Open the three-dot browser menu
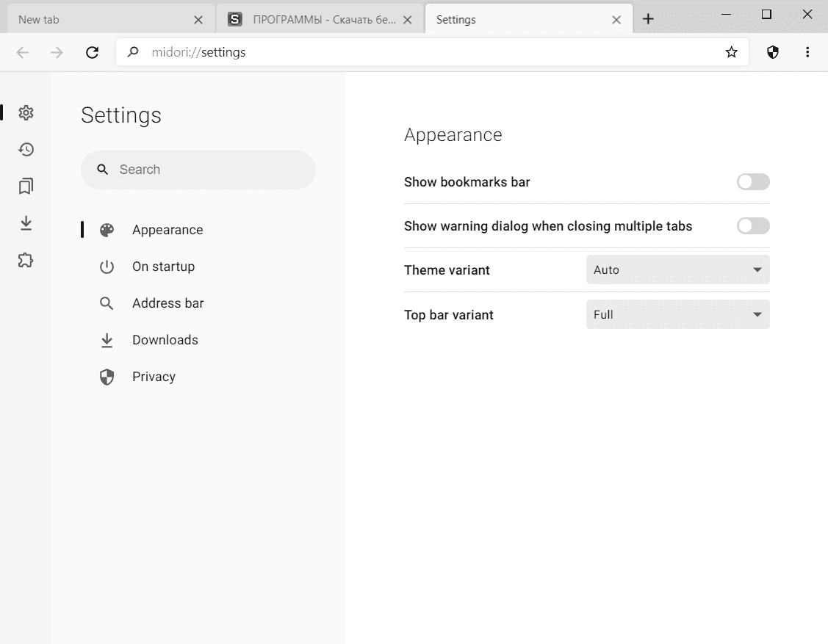Screen dimensions: 828x644 (x=807, y=52)
